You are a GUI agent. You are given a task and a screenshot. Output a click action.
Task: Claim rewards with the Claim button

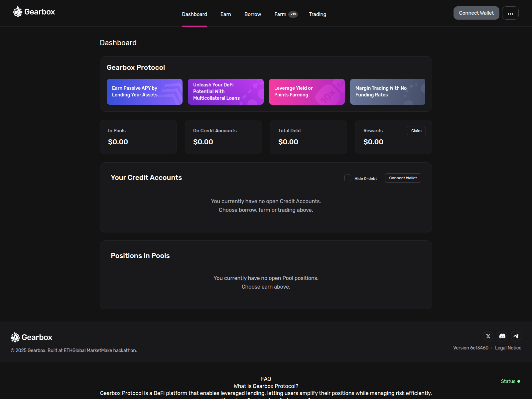click(416, 131)
